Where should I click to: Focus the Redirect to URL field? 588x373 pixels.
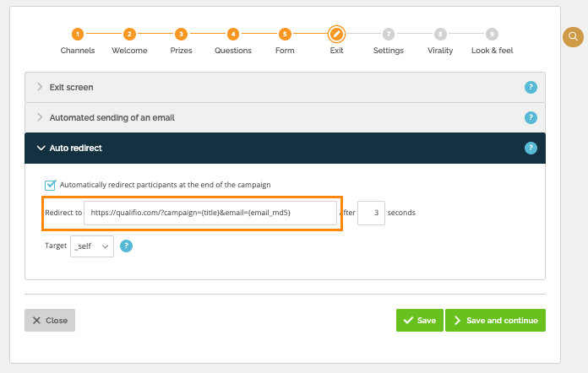click(x=210, y=214)
